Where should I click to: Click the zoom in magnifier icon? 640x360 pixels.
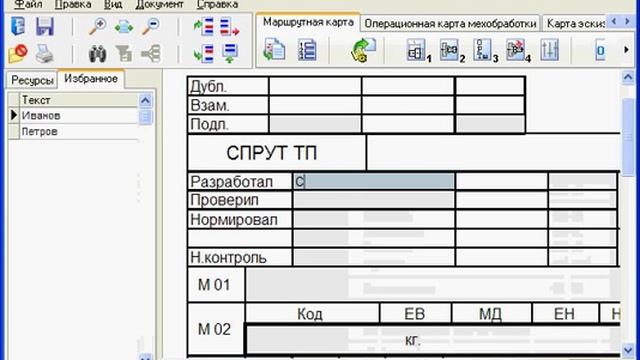[98, 27]
